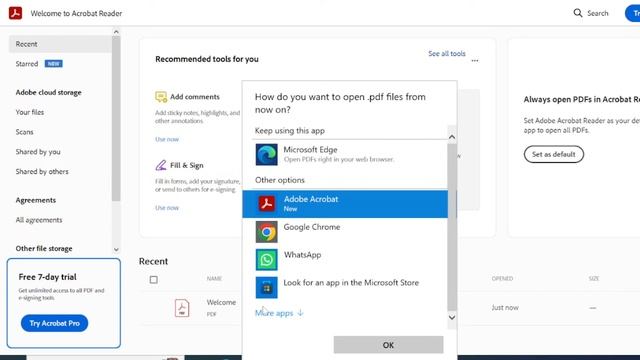This screenshot has width=640, height=360.
Task: Click the Add comments sticky note icon
Action: point(161,97)
